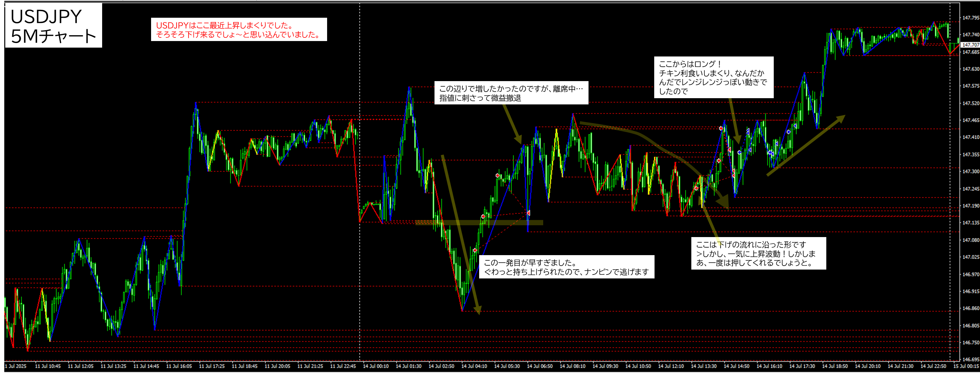
Task: Select price axis value 146.860
Action: tap(970, 308)
